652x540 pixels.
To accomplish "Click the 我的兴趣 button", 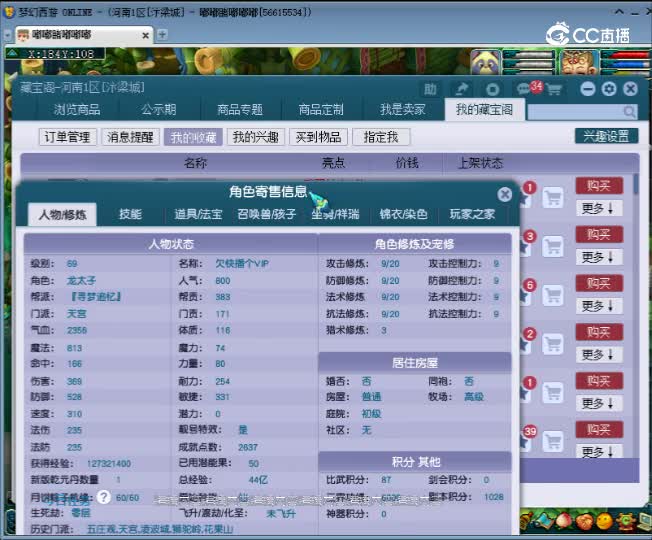I will pos(256,137).
